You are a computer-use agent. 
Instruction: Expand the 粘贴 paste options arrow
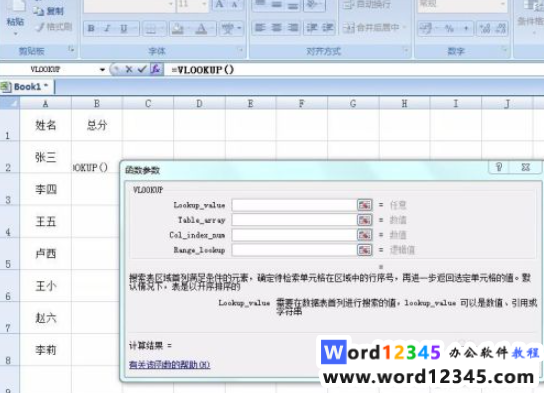pyautogui.click(x=15, y=34)
